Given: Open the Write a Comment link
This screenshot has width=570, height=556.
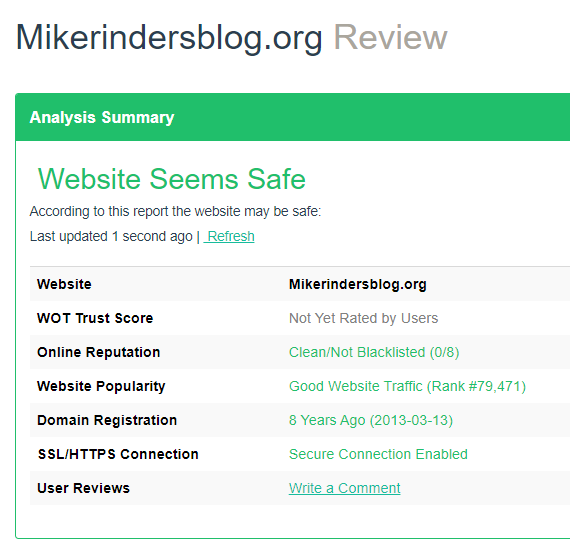Looking at the screenshot, I should coord(345,488).
